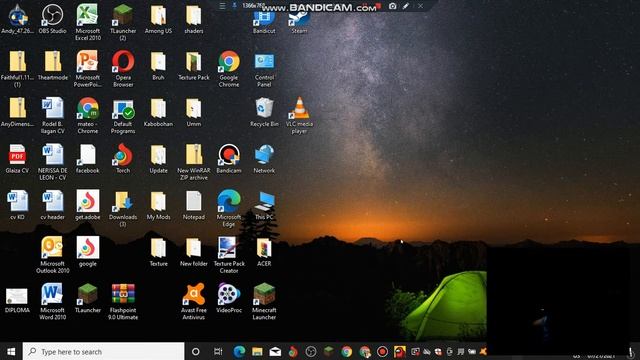Click Bandicam bar pencil draw icon
This screenshot has height=360, width=640.
(x=406, y=6)
